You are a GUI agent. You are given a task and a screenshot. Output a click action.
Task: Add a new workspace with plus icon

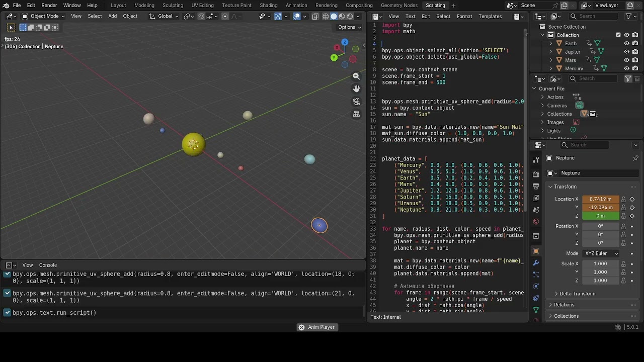pos(453,5)
